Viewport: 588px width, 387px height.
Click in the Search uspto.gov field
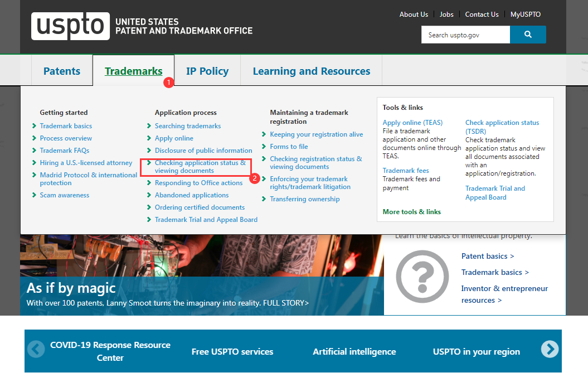click(465, 35)
